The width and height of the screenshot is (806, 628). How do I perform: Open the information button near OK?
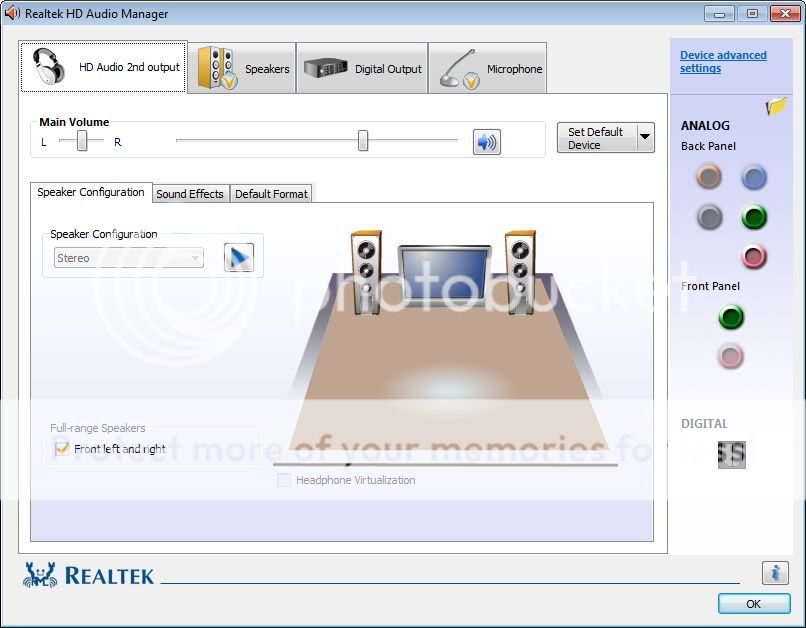click(x=775, y=572)
